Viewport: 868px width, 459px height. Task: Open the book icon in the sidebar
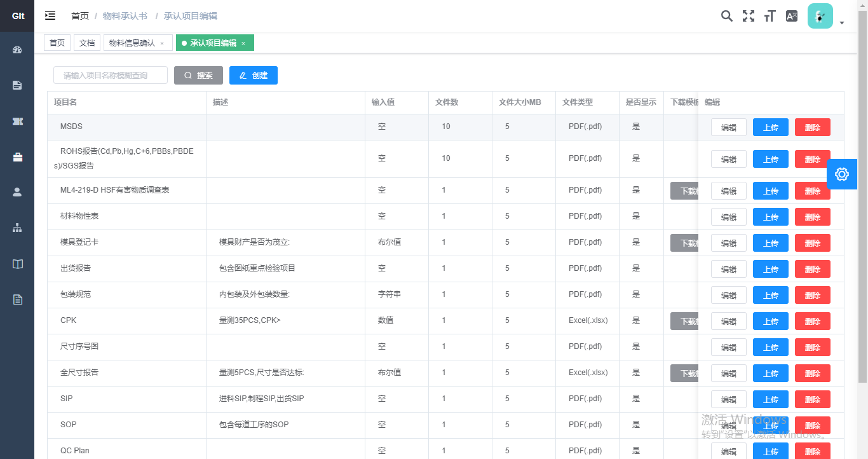17,264
